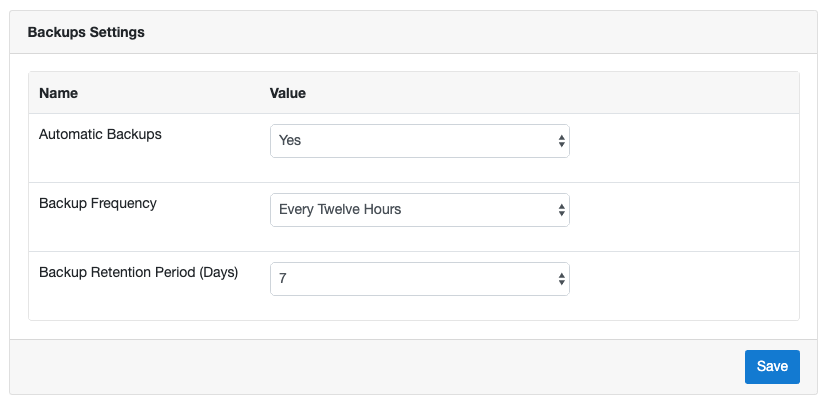
Task: Open the Automatic Backups dropdown
Action: point(420,141)
